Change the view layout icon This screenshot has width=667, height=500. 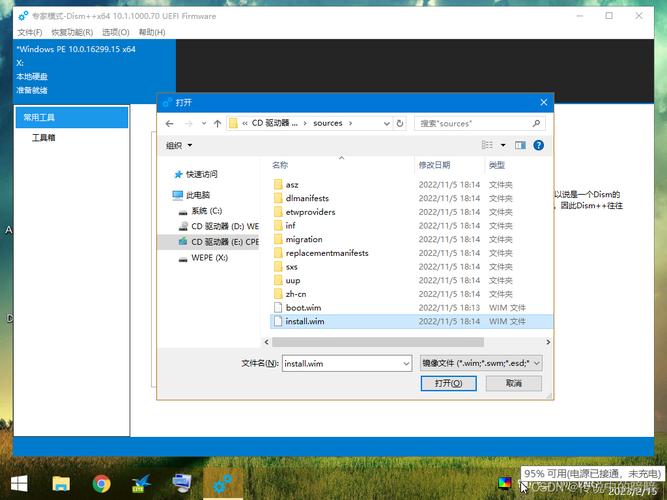click(x=487, y=145)
